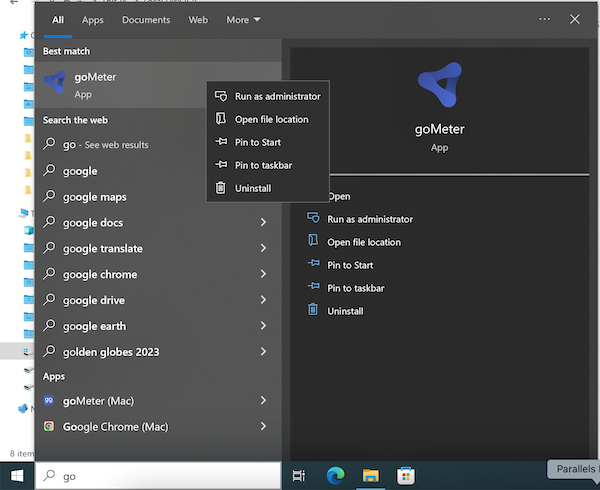Image resolution: width=600 pixels, height=490 pixels.
Task: Expand golden globes 2023 suggestion arrow
Action: pos(263,352)
